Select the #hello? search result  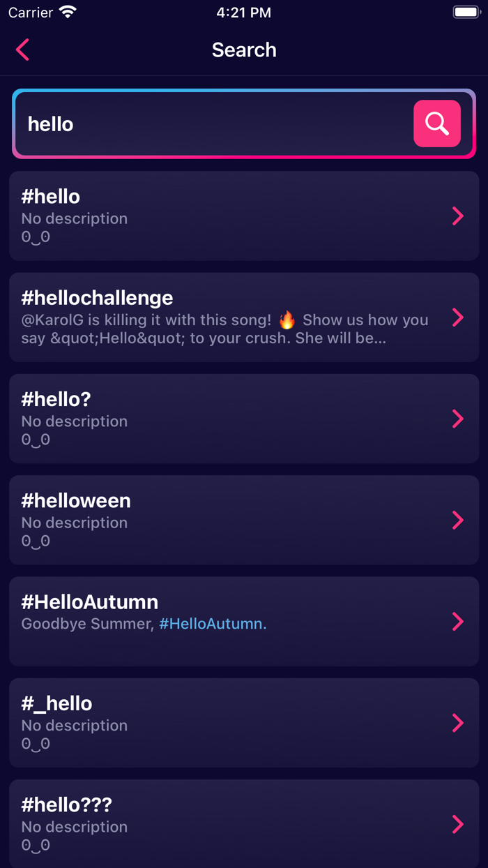[244, 419]
